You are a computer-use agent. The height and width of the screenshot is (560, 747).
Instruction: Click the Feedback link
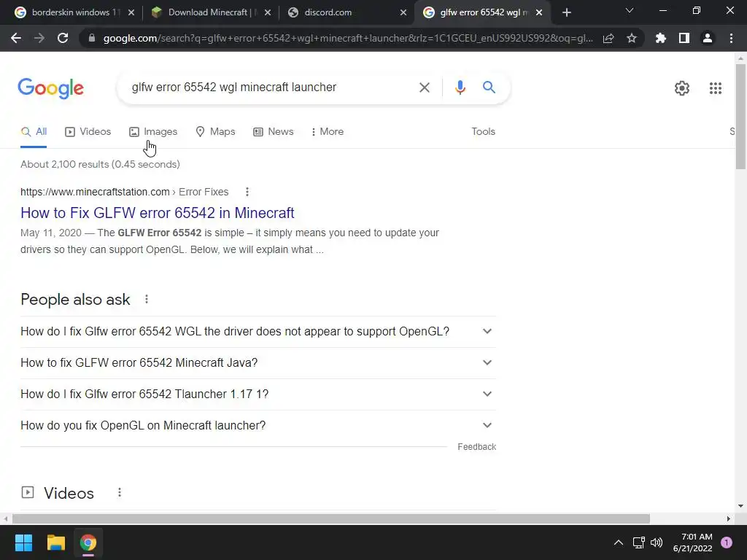pos(476,447)
